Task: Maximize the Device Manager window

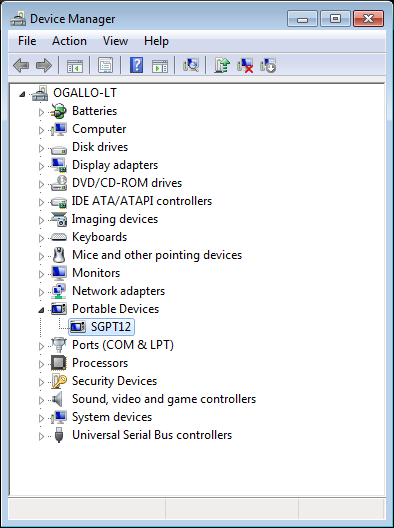Action: tap(335, 19)
